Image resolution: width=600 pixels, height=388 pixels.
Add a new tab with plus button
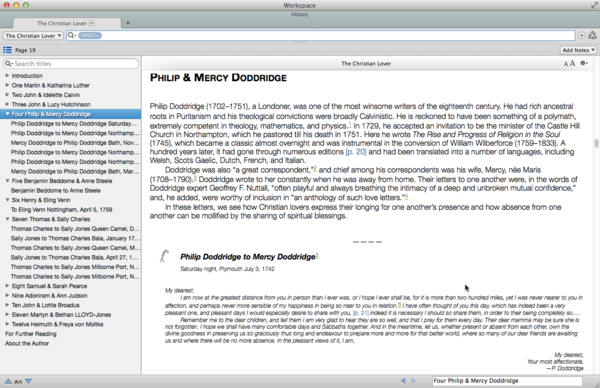pyautogui.click(x=128, y=23)
